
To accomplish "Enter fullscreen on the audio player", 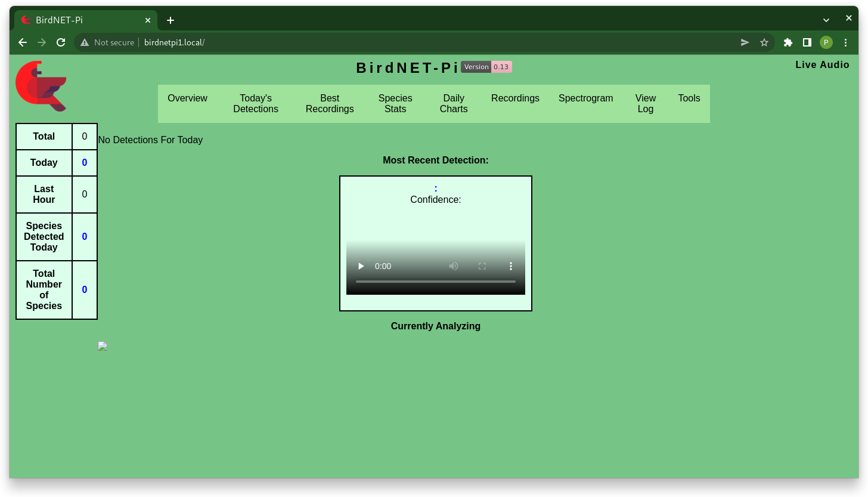I will pyautogui.click(x=482, y=266).
